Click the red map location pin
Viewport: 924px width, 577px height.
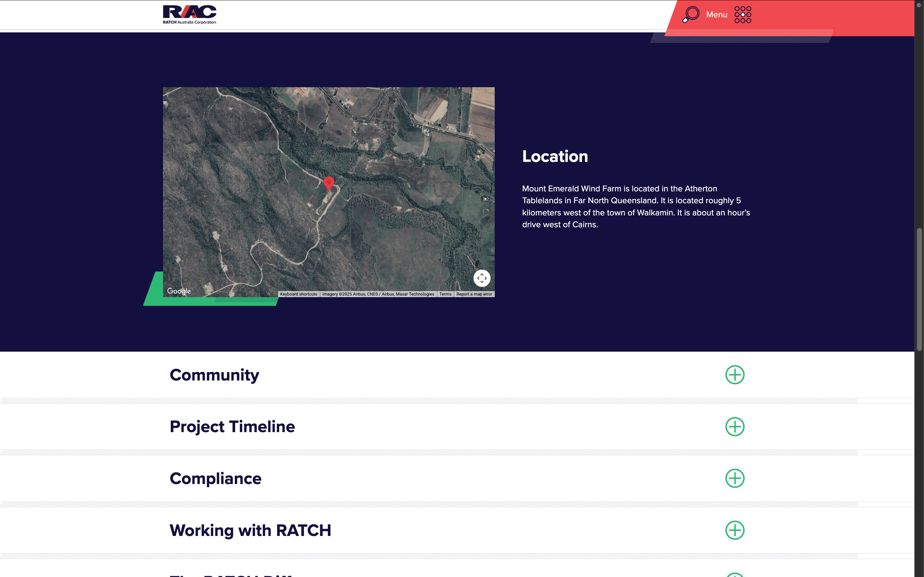click(328, 183)
